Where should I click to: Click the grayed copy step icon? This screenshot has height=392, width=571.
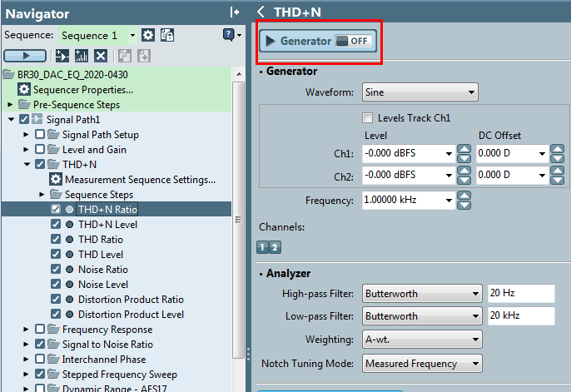click(x=125, y=56)
